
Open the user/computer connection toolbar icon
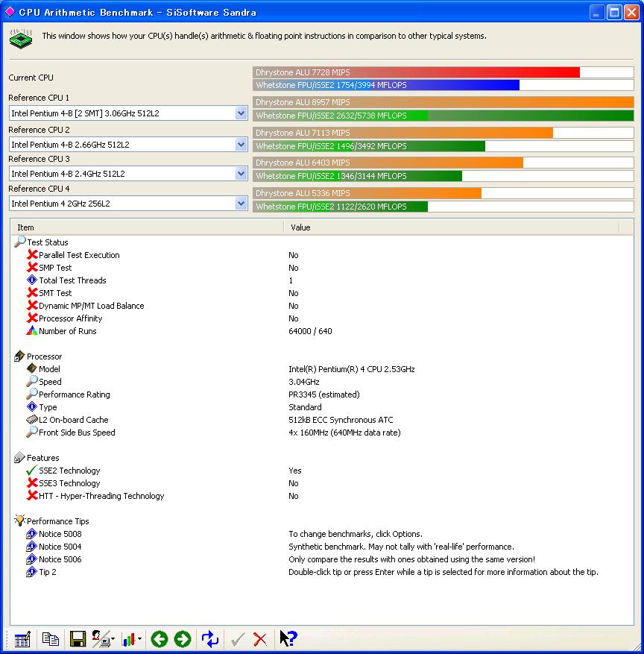[x=101, y=638]
